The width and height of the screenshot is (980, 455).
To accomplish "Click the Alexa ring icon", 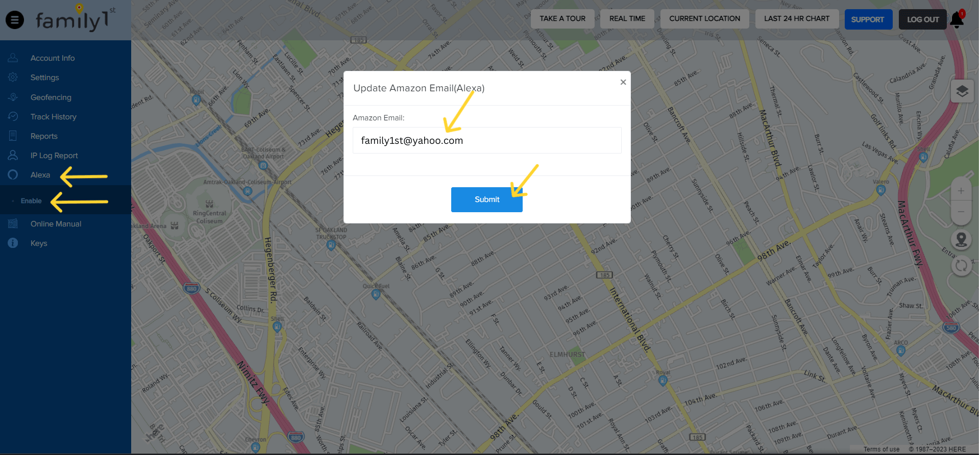I will click(x=13, y=174).
